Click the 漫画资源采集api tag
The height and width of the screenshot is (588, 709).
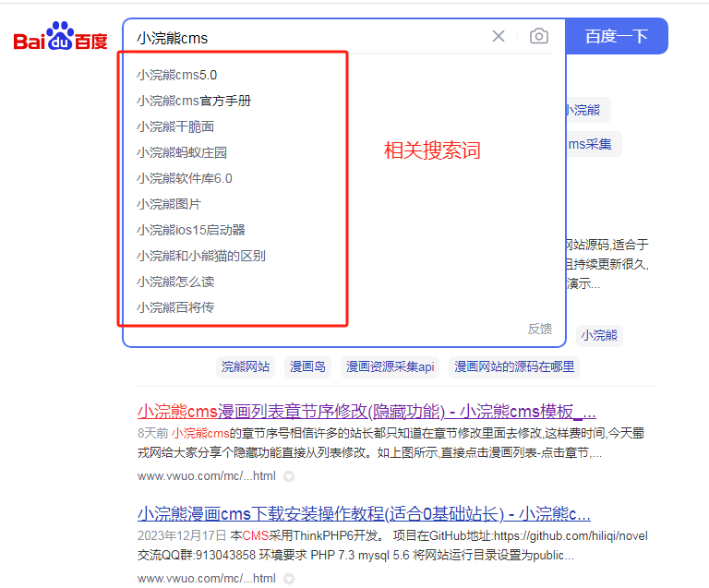click(x=390, y=366)
